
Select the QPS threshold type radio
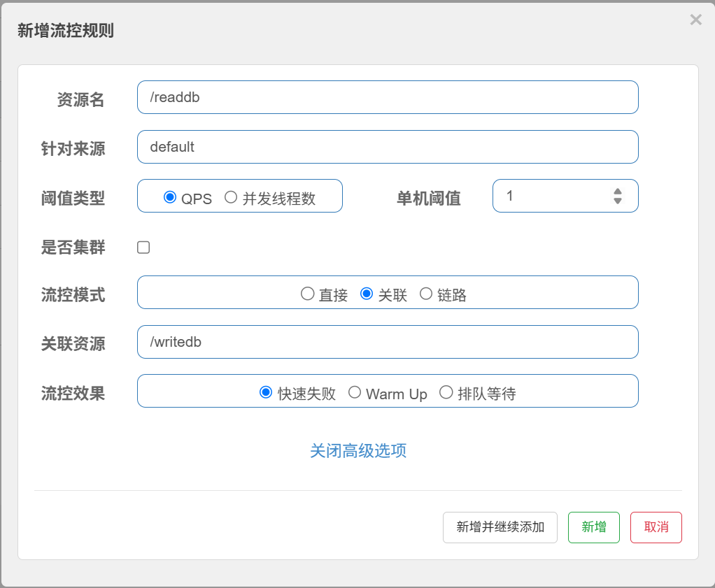tap(169, 197)
